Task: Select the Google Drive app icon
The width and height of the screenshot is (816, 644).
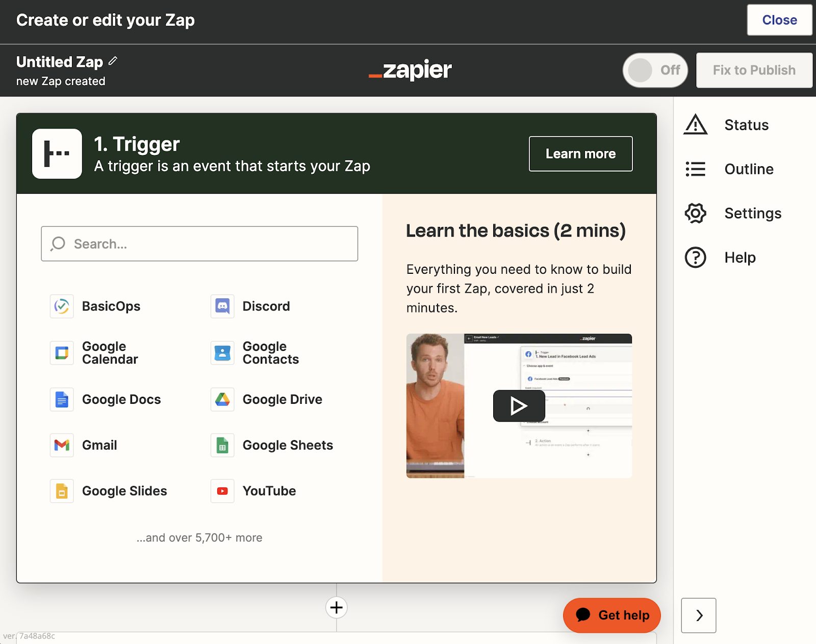Action: tap(222, 399)
